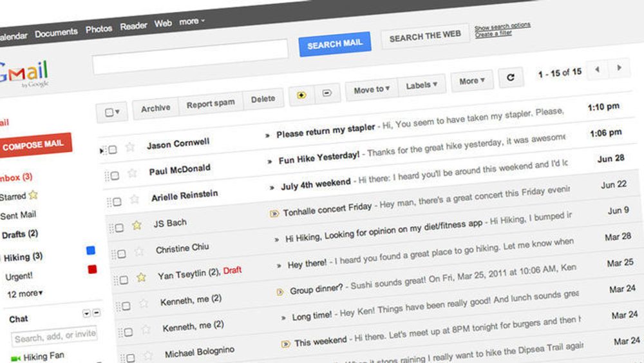Tick checkbox for Kenneth 'Long time!' email
This screenshot has width=644, height=363.
click(x=128, y=332)
